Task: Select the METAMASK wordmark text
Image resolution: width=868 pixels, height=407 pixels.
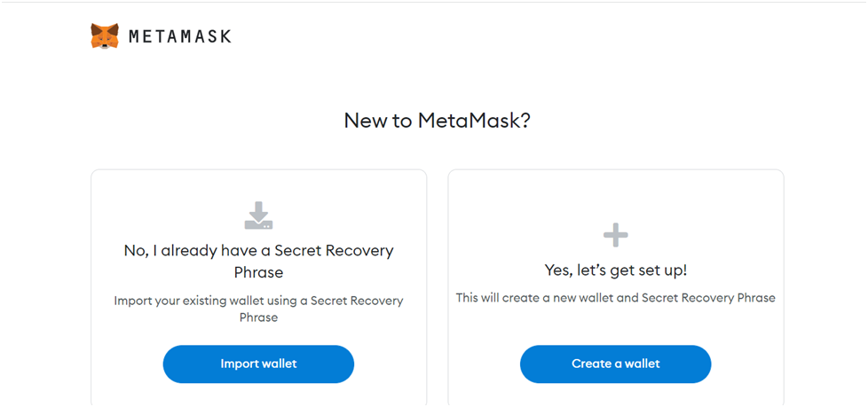Action: (180, 36)
